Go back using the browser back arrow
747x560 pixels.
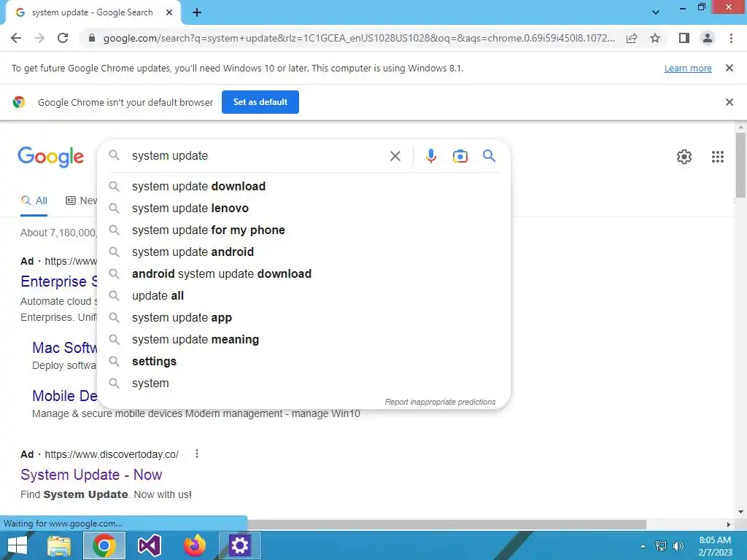16,38
